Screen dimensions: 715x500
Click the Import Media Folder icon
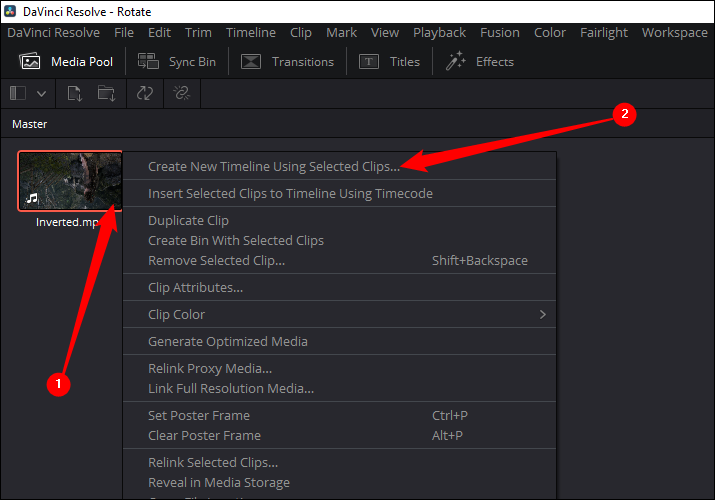(106, 93)
